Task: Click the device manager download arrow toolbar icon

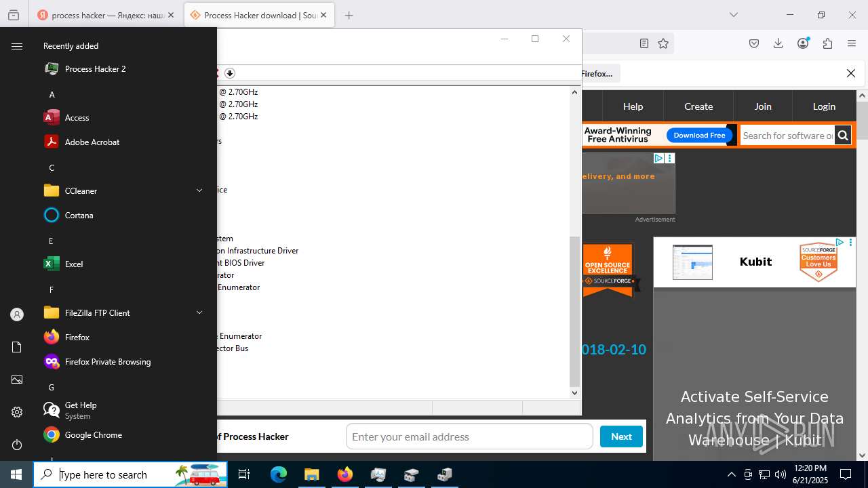Action: click(230, 73)
